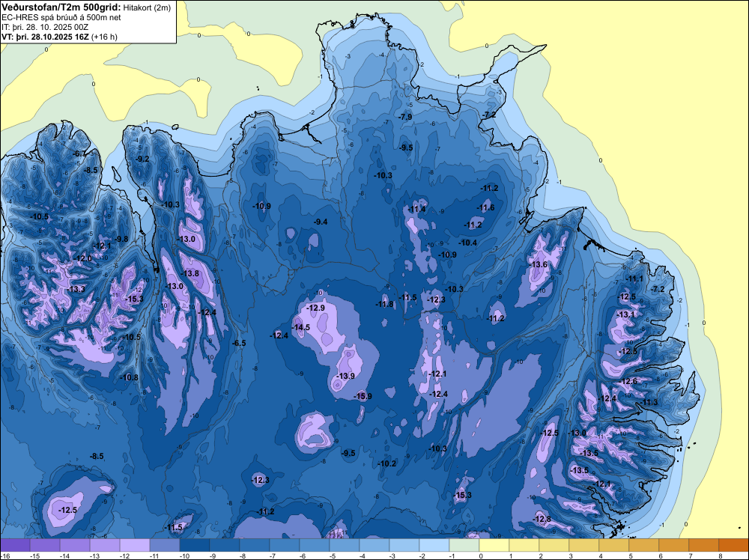Click the -12.9 temperature value
The width and height of the screenshot is (749, 560).
coord(316,308)
